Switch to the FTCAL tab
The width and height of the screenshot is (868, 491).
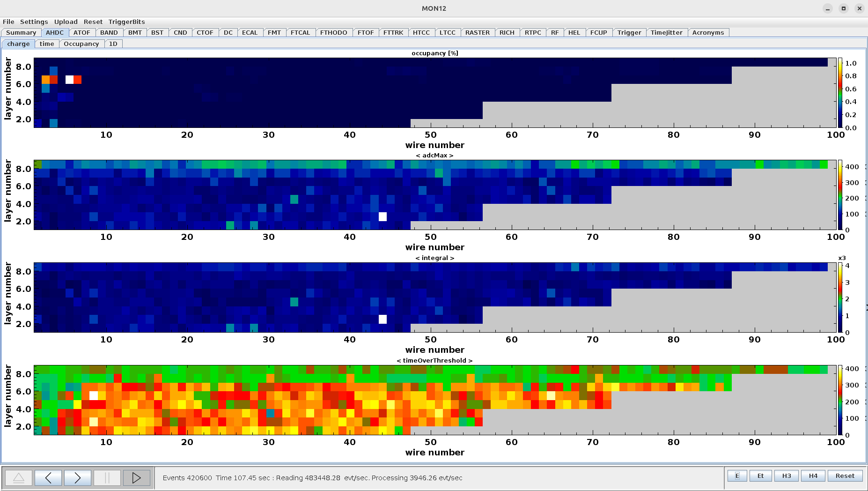[300, 32]
